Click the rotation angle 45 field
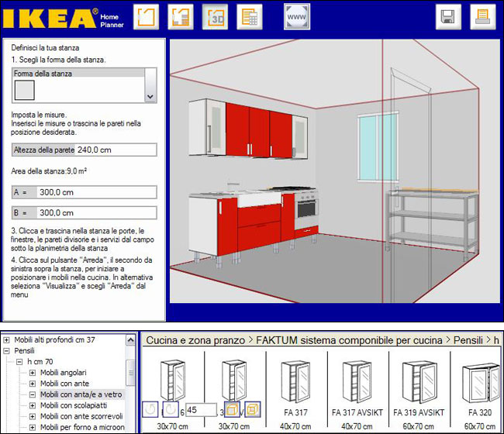The width and height of the screenshot is (504, 434). [199, 409]
